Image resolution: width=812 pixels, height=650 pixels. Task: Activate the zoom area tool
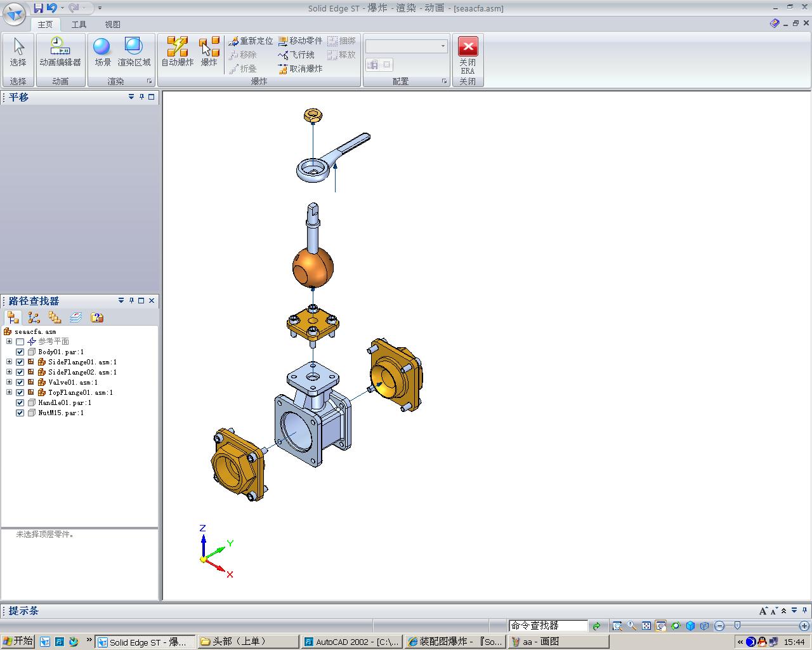(617, 626)
